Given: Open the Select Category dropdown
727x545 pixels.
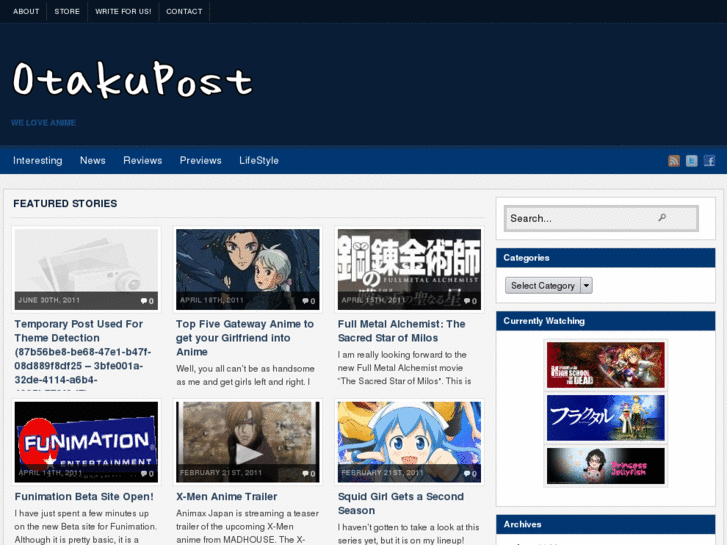Looking at the screenshot, I should click(548, 286).
